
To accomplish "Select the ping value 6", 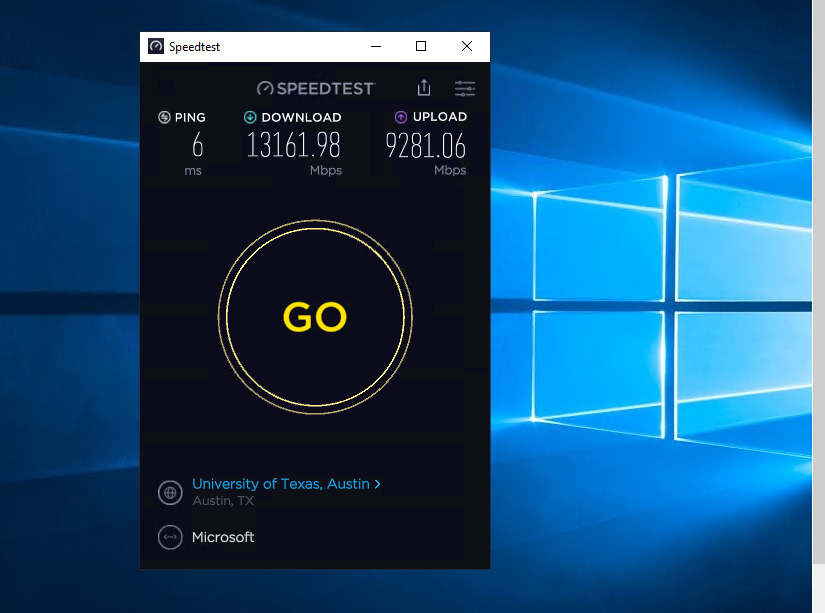I will pos(197,145).
